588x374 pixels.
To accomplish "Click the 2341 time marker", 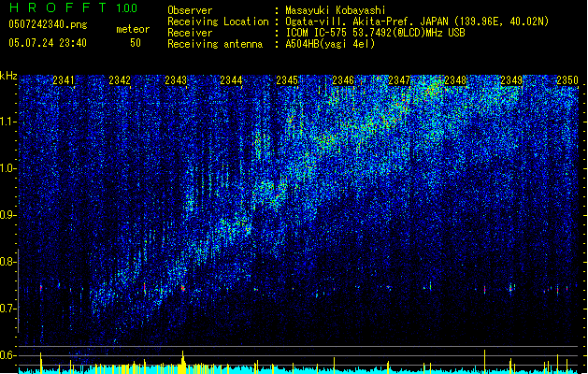I will (x=64, y=79).
